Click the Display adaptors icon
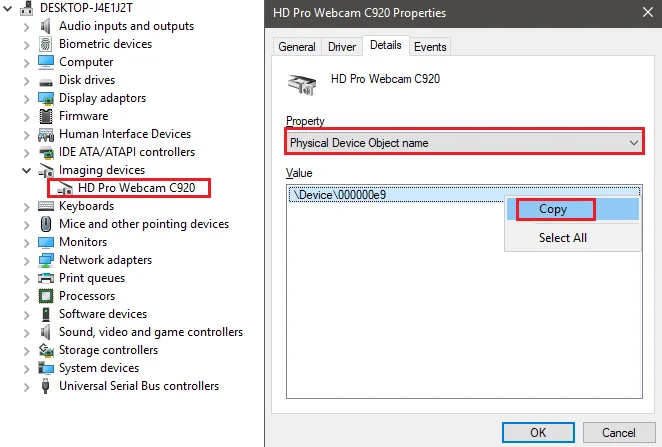The width and height of the screenshot is (662, 447). 46,98
